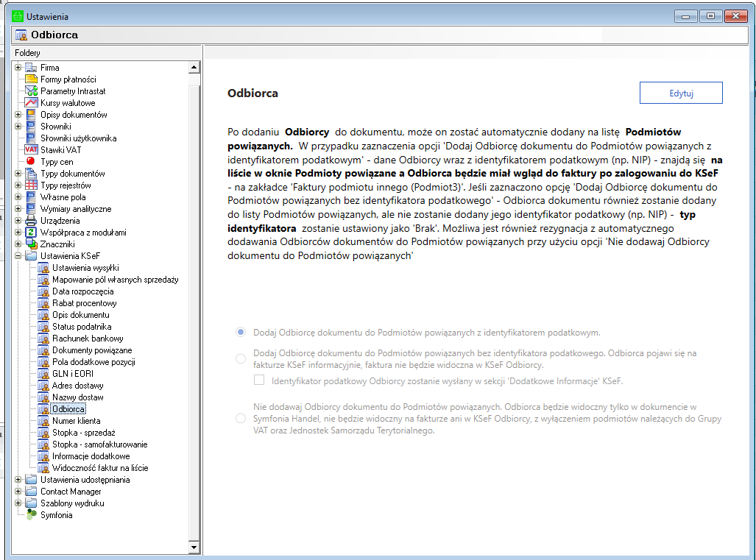The height and width of the screenshot is (560, 756).
Task: Open Rachunek bankowy settings item
Action: (x=81, y=339)
